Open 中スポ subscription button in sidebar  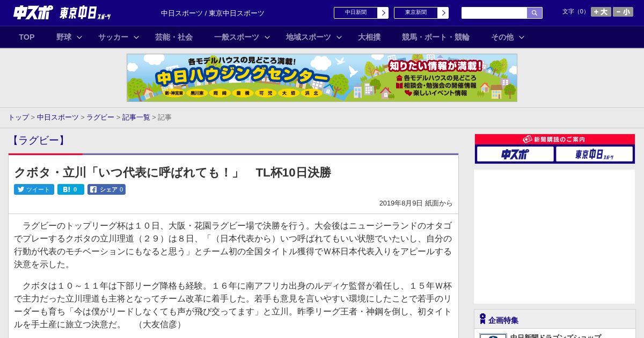(x=515, y=154)
